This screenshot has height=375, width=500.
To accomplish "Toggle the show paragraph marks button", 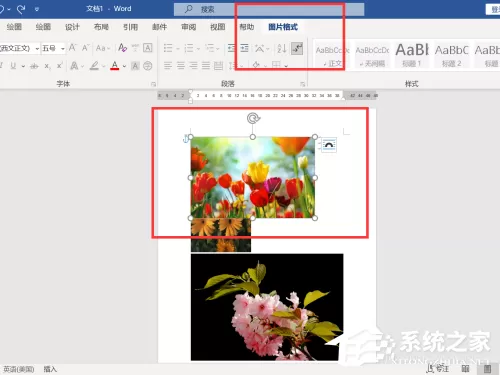I will click(x=297, y=48).
